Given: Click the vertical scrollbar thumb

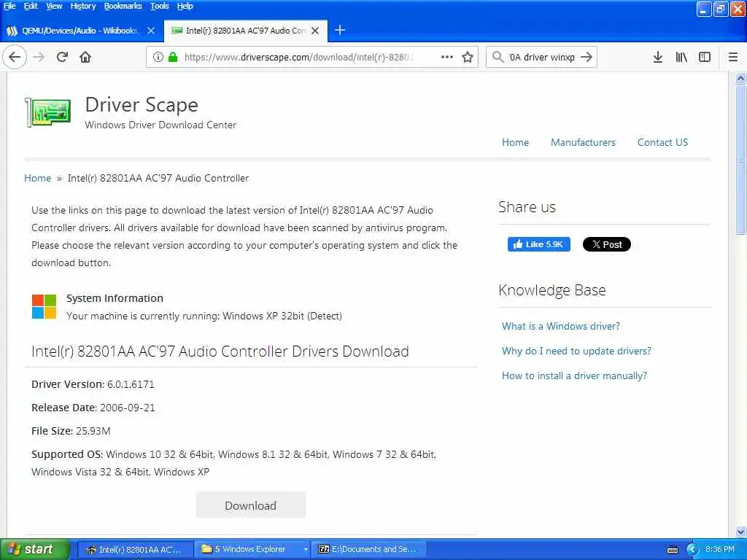Looking at the screenshot, I should 740,160.
